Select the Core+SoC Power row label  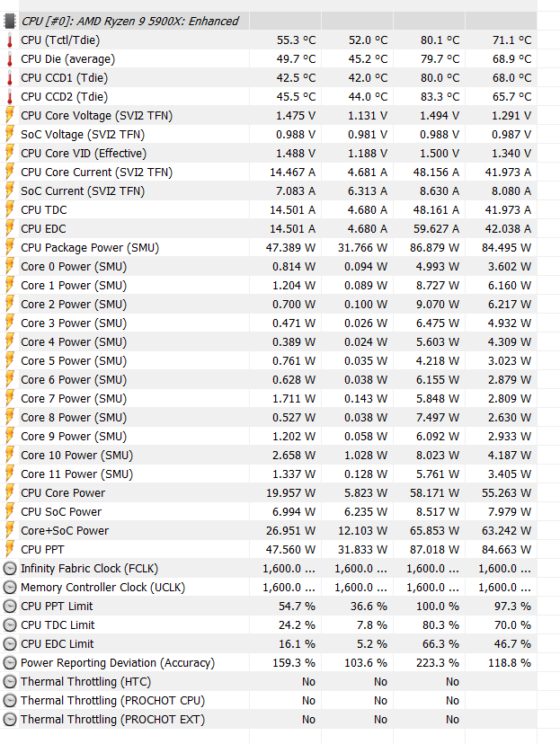point(65,530)
